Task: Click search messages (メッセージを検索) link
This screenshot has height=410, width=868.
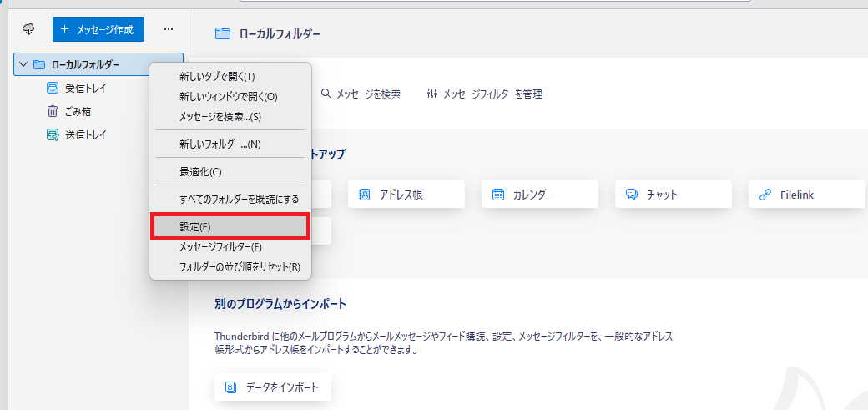Action: point(361,94)
